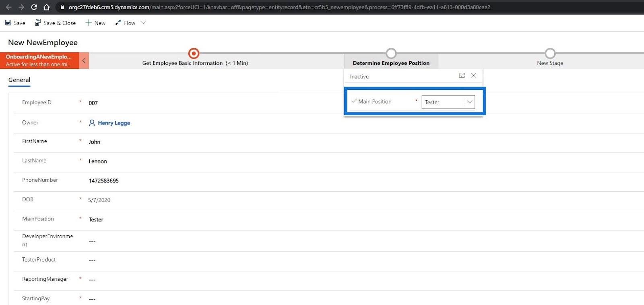Click the MainPosition field value Tester
The image size is (644, 305).
pyautogui.click(x=96, y=220)
